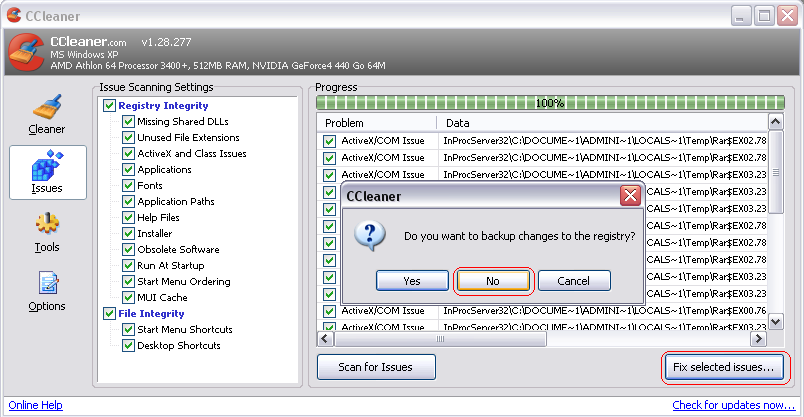Viewport: 804px width, 417px height.
Task: Click the question mark icon in the dialog
Action: pos(370,236)
